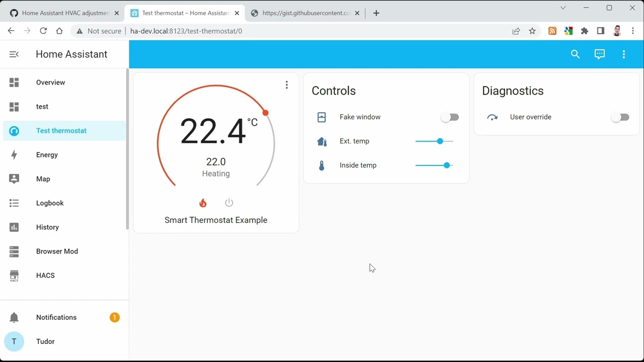Open the browser extensions puzzle icon
Viewport: 644px width, 362px height.
(585, 31)
